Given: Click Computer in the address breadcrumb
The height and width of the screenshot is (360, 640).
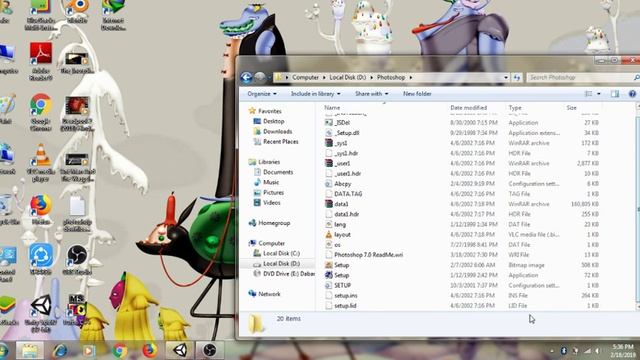Looking at the screenshot, I should (x=305, y=77).
